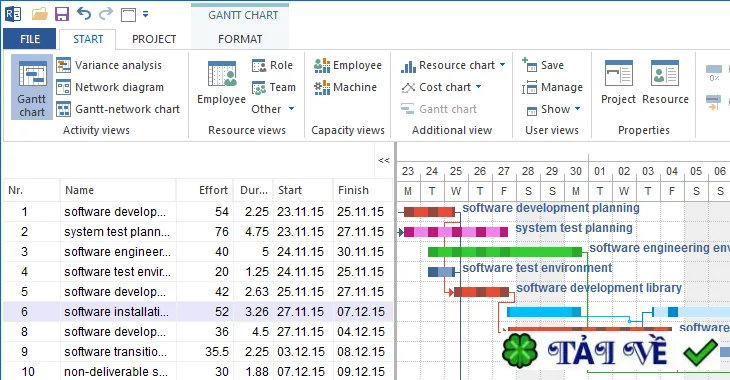Image resolution: width=730 pixels, height=380 pixels.
Task: Click the Undo arrow icon
Action: [84, 14]
